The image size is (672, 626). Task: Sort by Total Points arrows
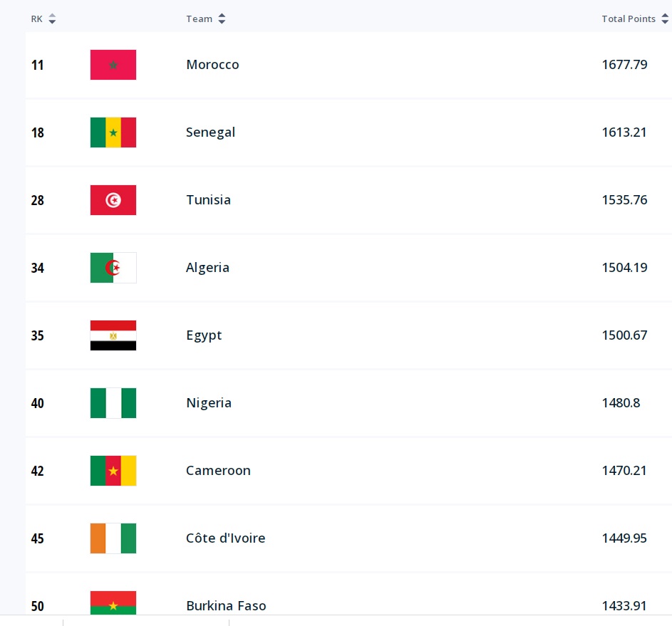665,19
